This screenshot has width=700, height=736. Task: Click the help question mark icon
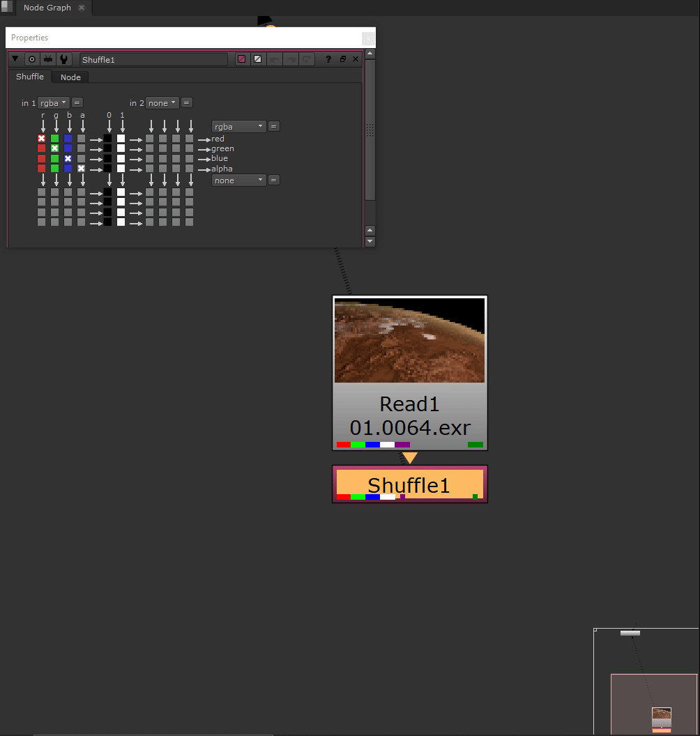point(328,59)
